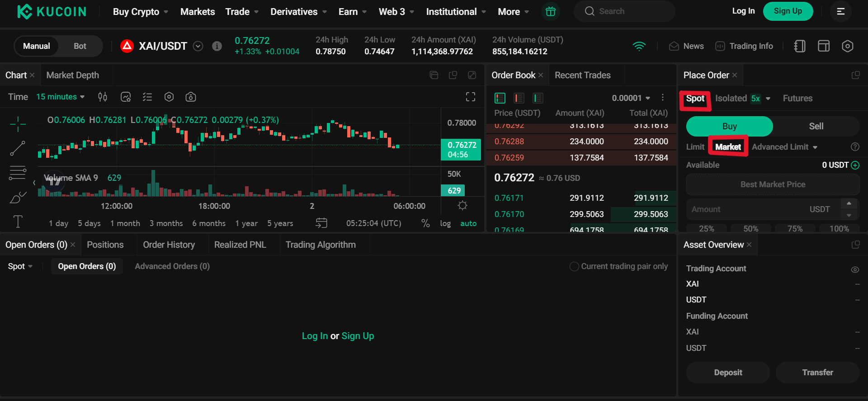Click the XAI/USDT info icon
Image resolution: width=868 pixels, height=401 pixels.
[217, 46]
